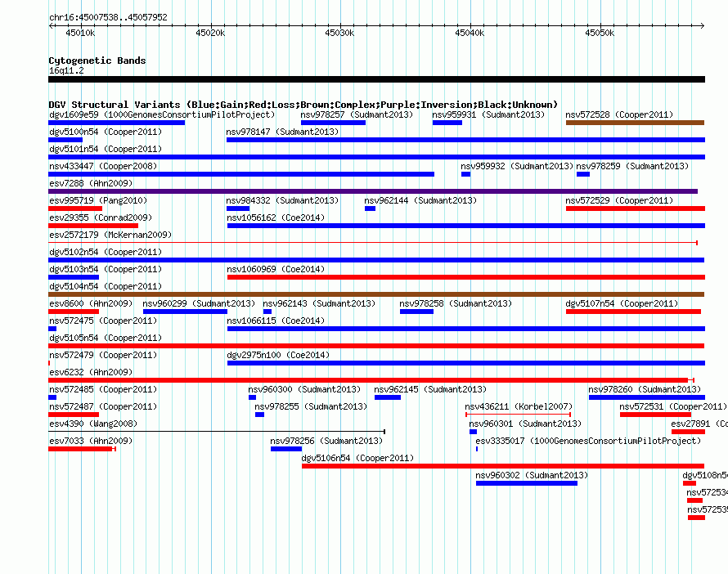
Task: Click nsv962143 (Sudmant2013) label
Action: [x=319, y=303]
